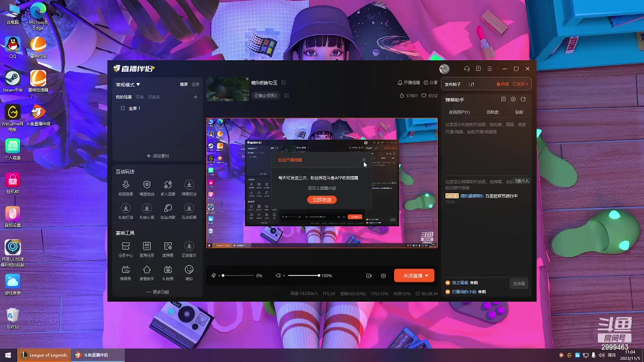The width and height of the screenshot is (644, 362).
Task: Open the 装扮 smiley-face tool
Action: [x=189, y=273]
